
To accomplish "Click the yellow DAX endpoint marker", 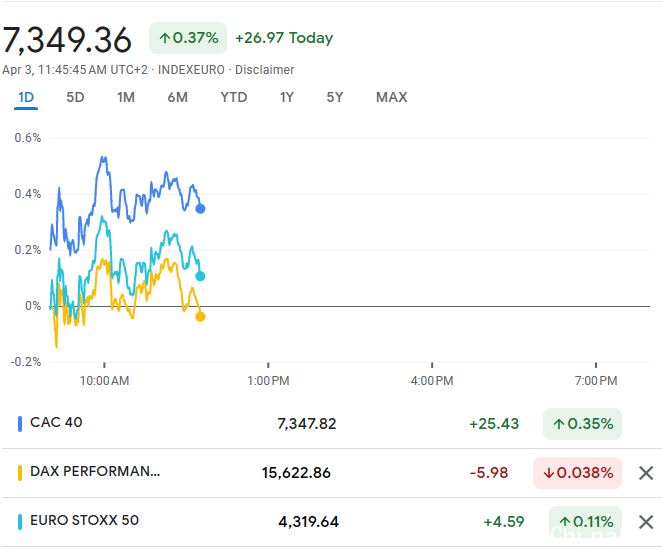I will pyautogui.click(x=200, y=317).
